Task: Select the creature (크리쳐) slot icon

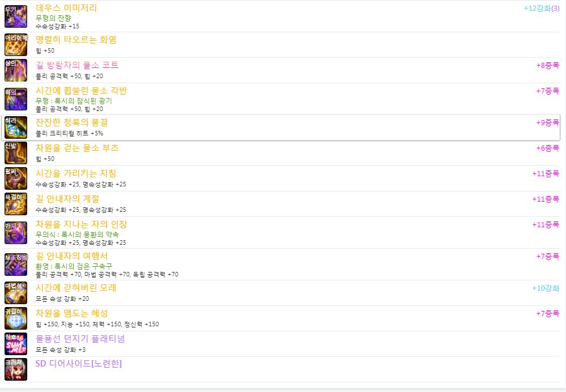Action: pyautogui.click(x=16, y=369)
